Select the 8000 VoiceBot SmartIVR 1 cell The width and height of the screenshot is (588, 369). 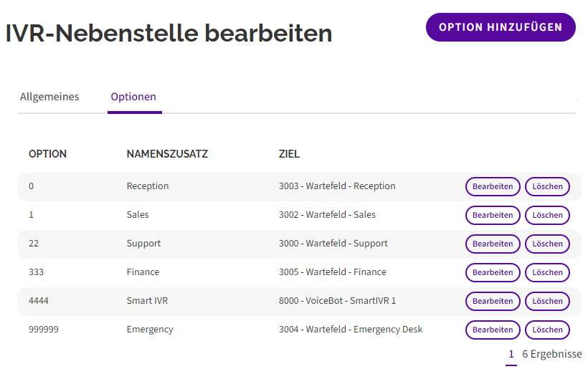[337, 301]
